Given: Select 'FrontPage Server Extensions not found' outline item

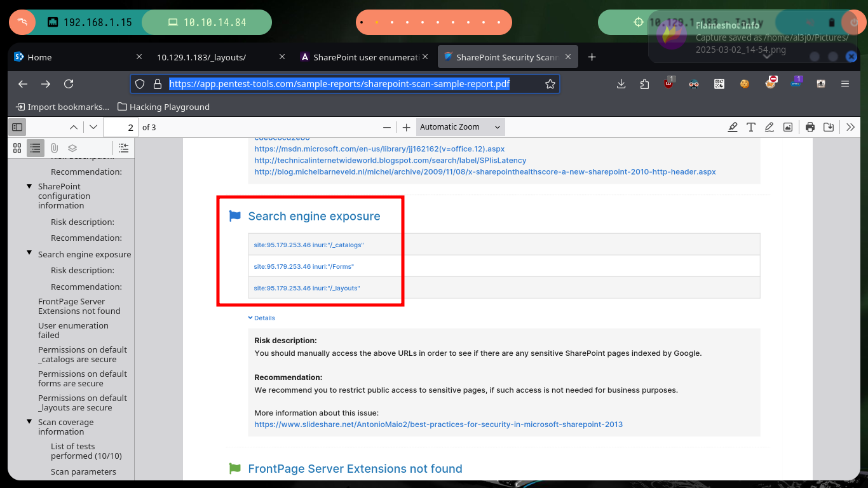Looking at the screenshot, I should pyautogui.click(x=79, y=306).
